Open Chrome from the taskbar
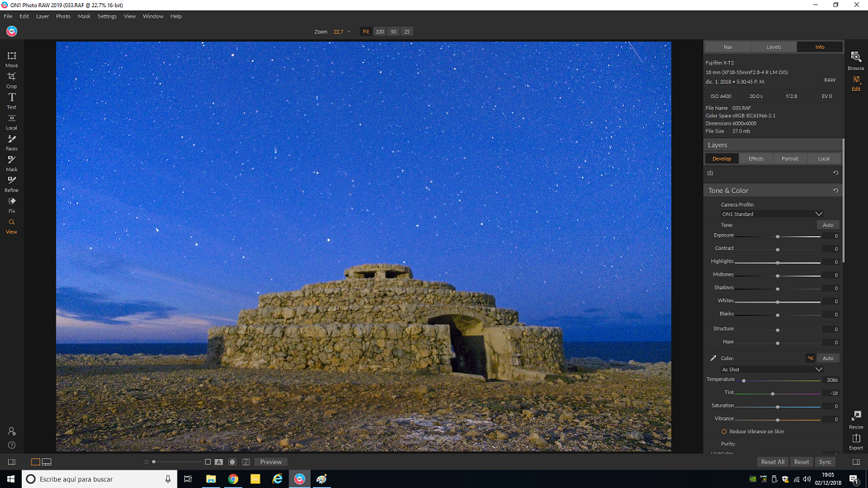Image resolution: width=868 pixels, height=488 pixels. [233, 479]
